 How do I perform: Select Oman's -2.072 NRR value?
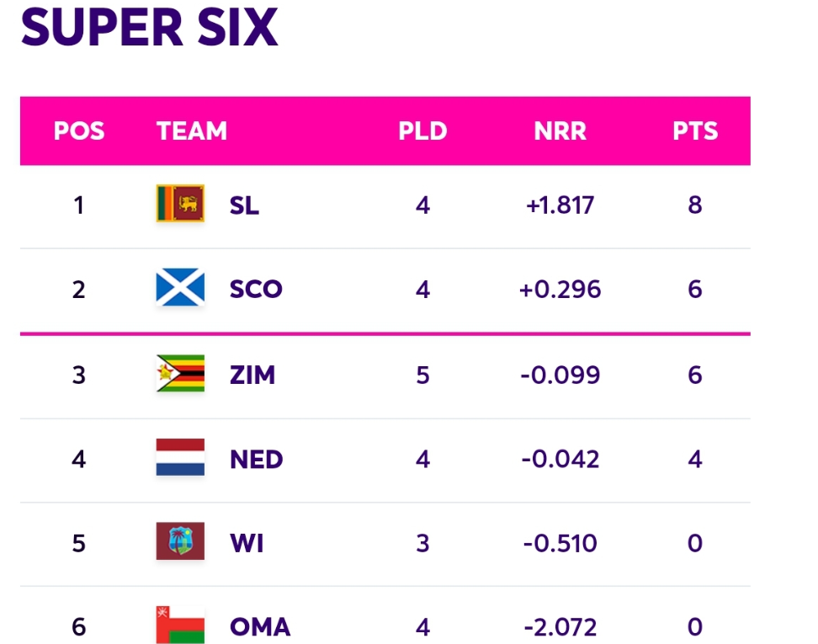click(x=560, y=627)
